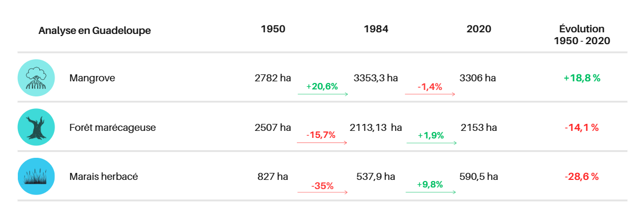Click the Évolution 1950 - 2020 header
This screenshot has height=223, width=644.
click(582, 34)
